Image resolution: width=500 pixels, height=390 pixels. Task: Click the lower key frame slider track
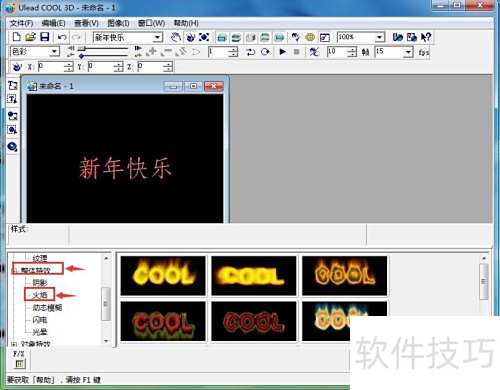[103, 55]
